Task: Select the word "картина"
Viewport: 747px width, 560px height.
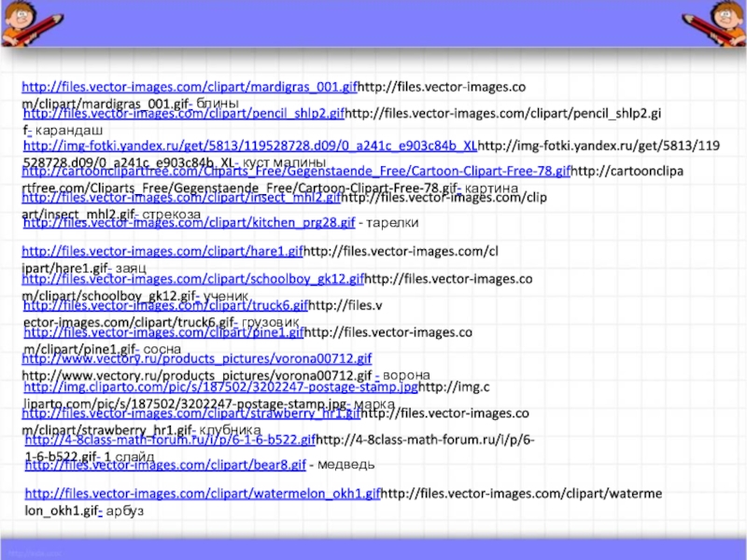Action: pos(491,188)
